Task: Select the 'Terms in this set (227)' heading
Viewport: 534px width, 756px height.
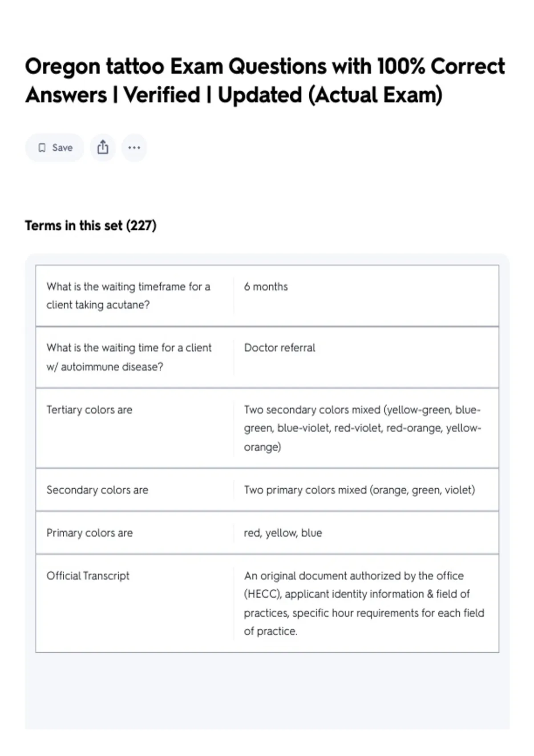Action: click(91, 225)
